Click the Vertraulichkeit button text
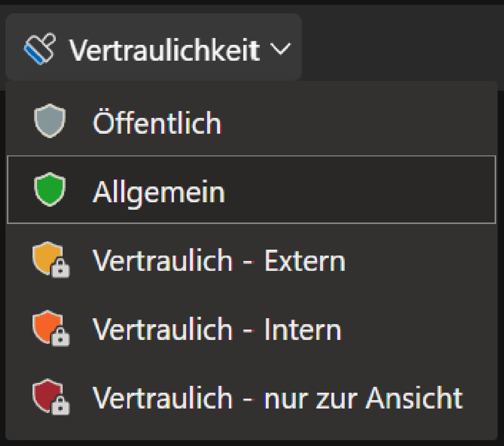The width and height of the screenshot is (504, 446). pyautogui.click(x=164, y=50)
